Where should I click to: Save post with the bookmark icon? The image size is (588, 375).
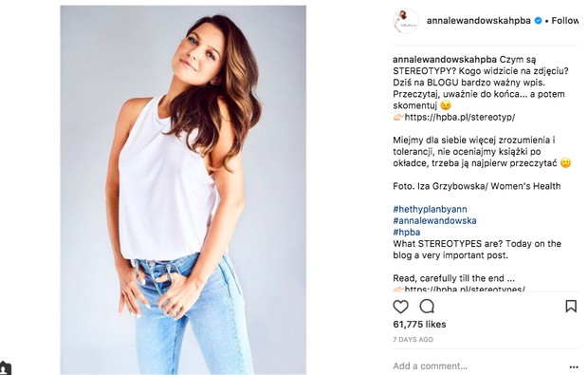pos(571,306)
